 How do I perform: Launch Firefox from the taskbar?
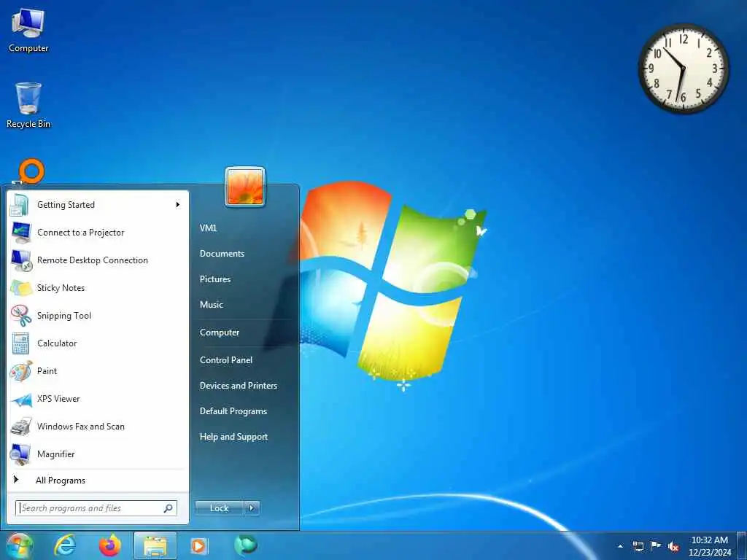click(109, 545)
